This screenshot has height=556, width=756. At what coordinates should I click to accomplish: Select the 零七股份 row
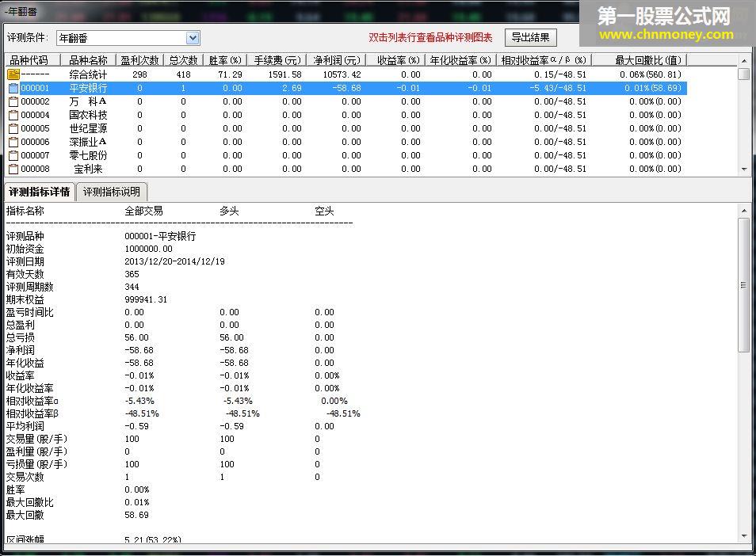[346, 155]
